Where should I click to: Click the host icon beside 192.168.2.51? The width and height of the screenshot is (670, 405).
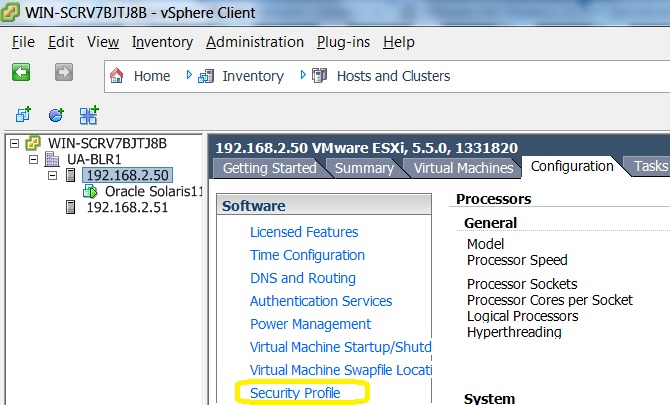pyautogui.click(x=71, y=207)
